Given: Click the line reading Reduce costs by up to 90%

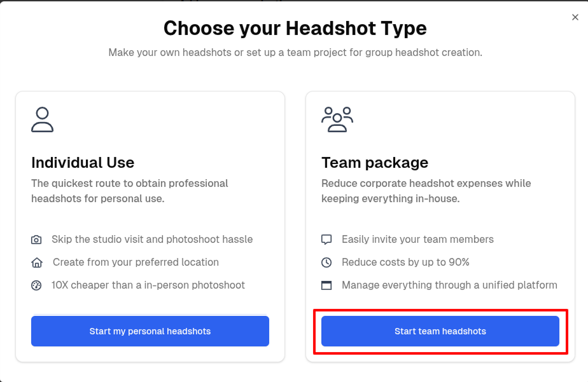Looking at the screenshot, I should click(406, 262).
